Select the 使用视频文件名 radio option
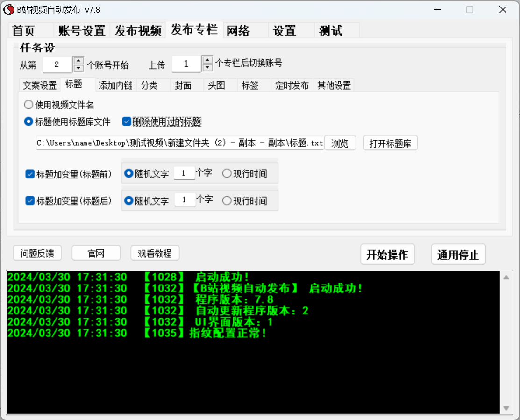520x420 pixels. [59, 105]
